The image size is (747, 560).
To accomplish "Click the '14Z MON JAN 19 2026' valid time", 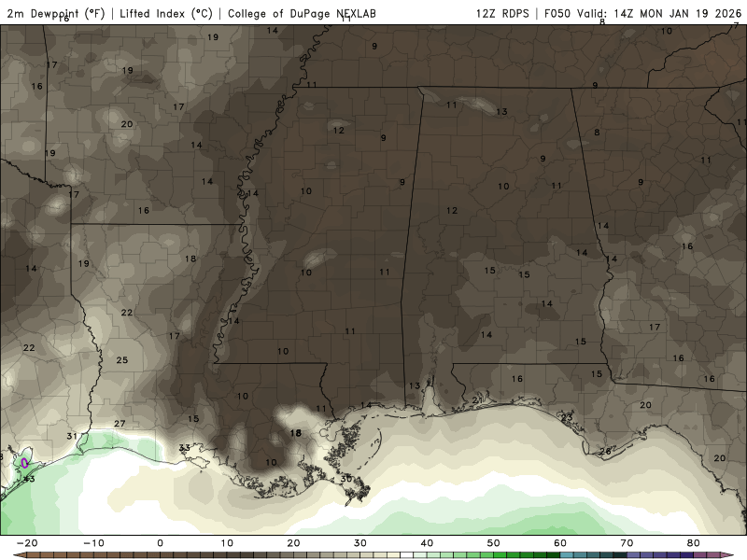I will tap(678, 14).
